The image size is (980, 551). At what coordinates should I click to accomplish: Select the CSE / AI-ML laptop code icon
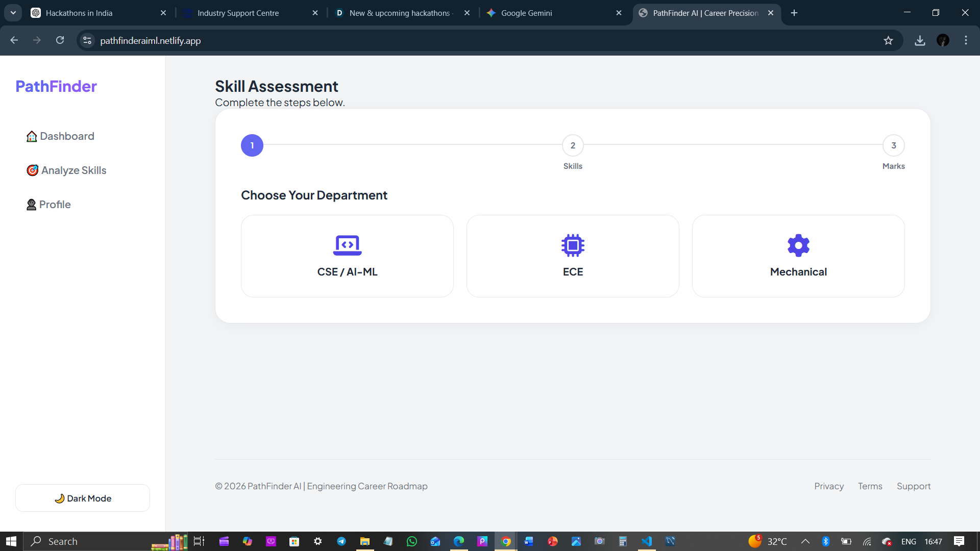[347, 245]
